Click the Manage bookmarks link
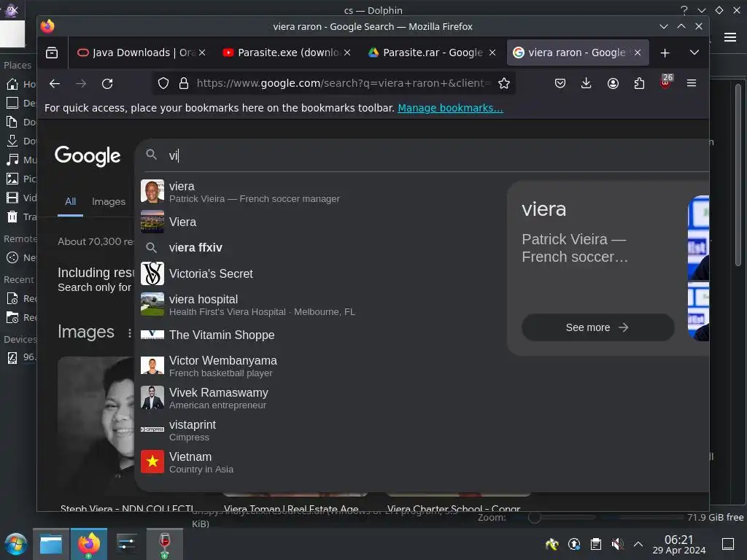The height and width of the screenshot is (560, 747). tap(450, 108)
